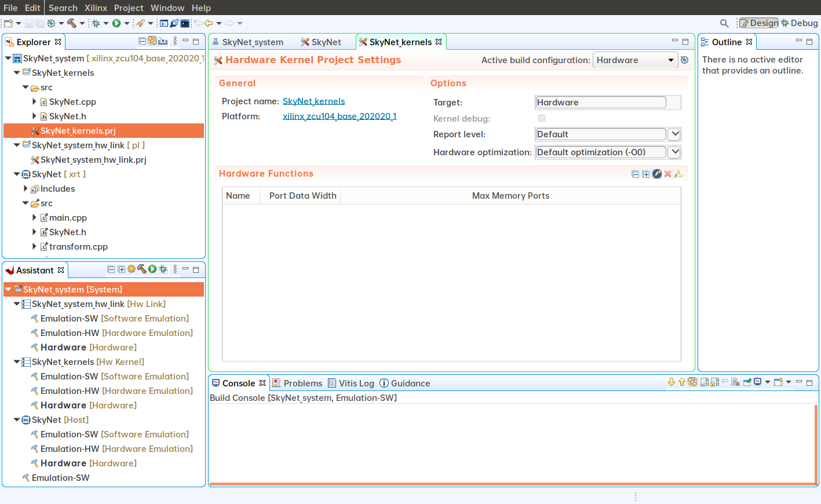Screen dimensions: 821x504
Task: Click the hammer Build icon in main toolbar
Action: (72, 23)
